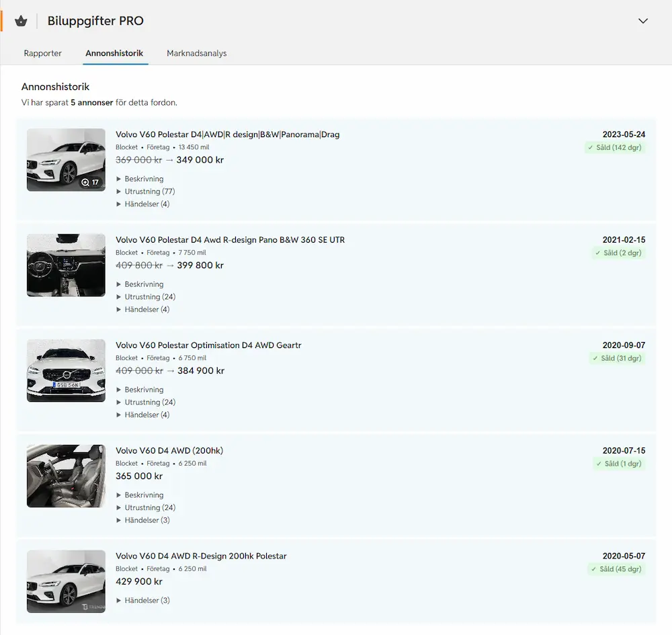Select the Annonshistorik tab

114,53
